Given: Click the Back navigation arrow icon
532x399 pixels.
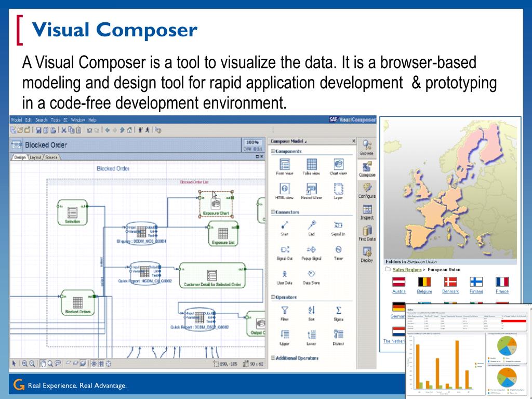Looking at the screenshot, I should [107, 130].
